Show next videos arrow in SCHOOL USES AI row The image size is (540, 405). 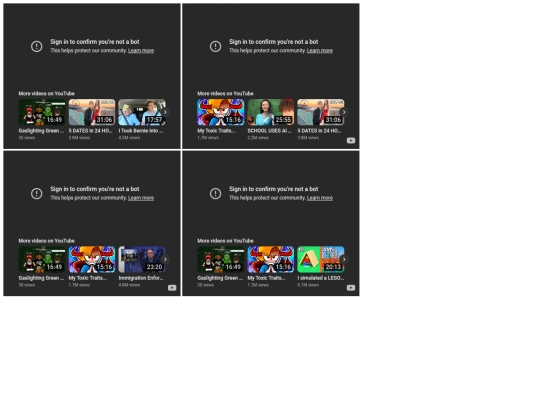[x=344, y=112]
